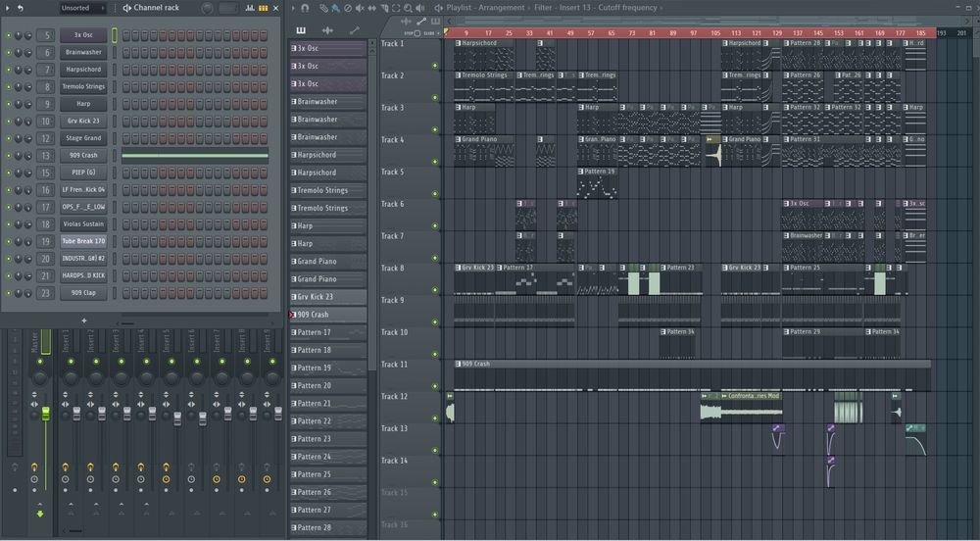Viewport: 980px width, 541px height.
Task: Open Channel rack options menu arrow
Action: click(6, 8)
